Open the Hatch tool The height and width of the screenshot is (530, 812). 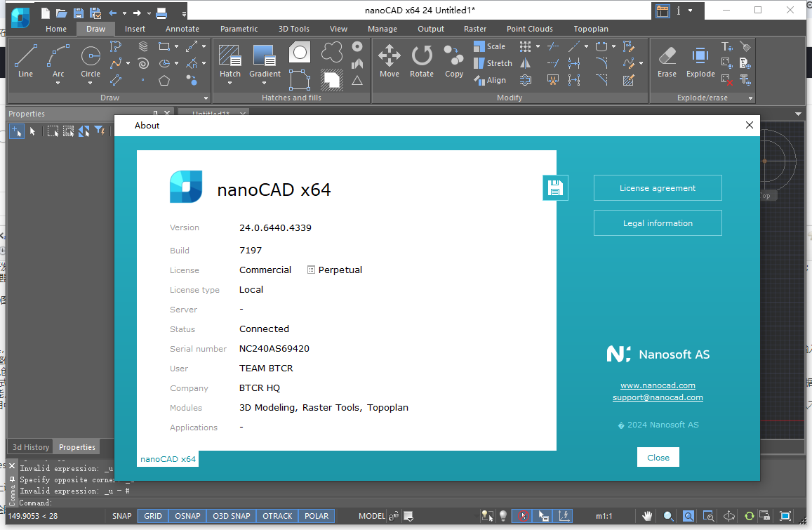229,56
